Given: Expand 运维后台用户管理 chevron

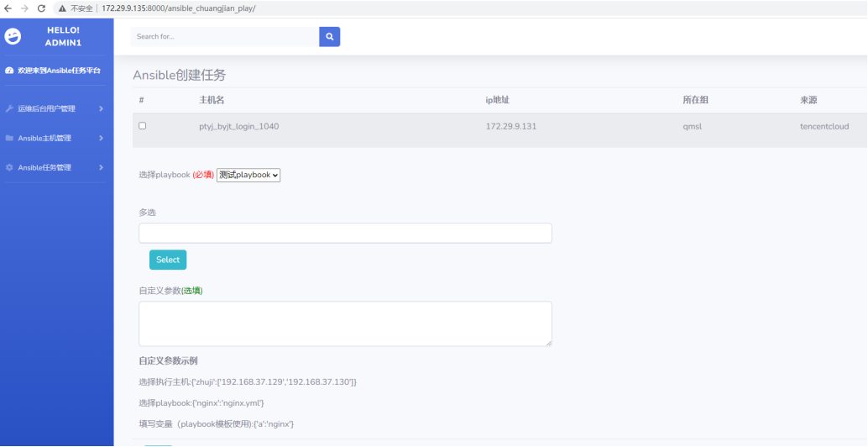Looking at the screenshot, I should pyautogui.click(x=101, y=108).
